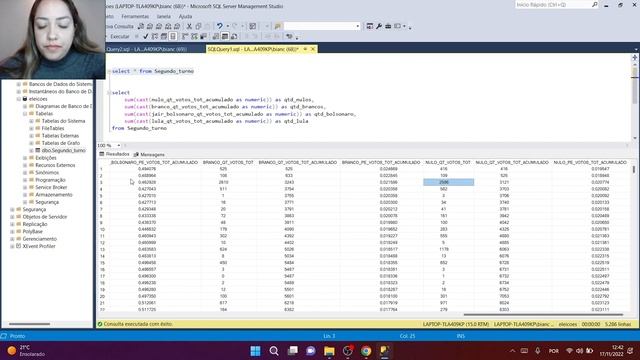Image resolution: width=640 pixels, height=360 pixels.
Task: Click the NULO_QT_VOTOS_TOT_ACUMULADO column header
Action: pyautogui.click(x=512, y=162)
